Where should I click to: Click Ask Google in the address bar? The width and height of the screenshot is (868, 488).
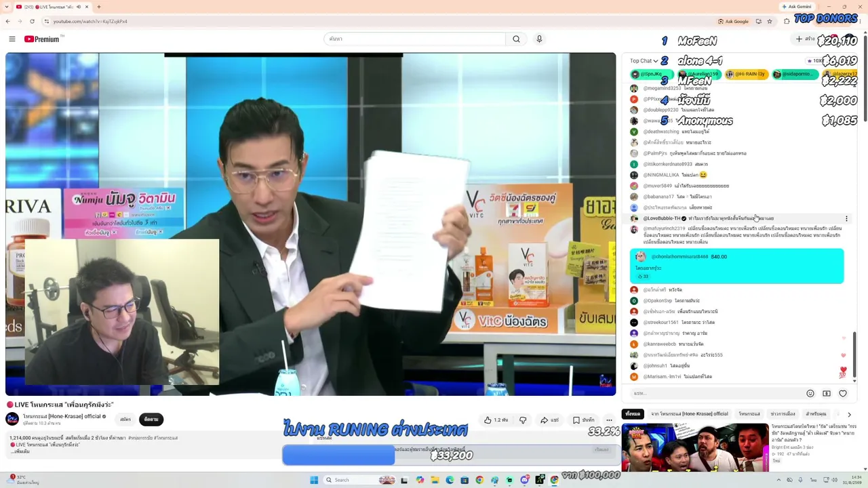[733, 21]
